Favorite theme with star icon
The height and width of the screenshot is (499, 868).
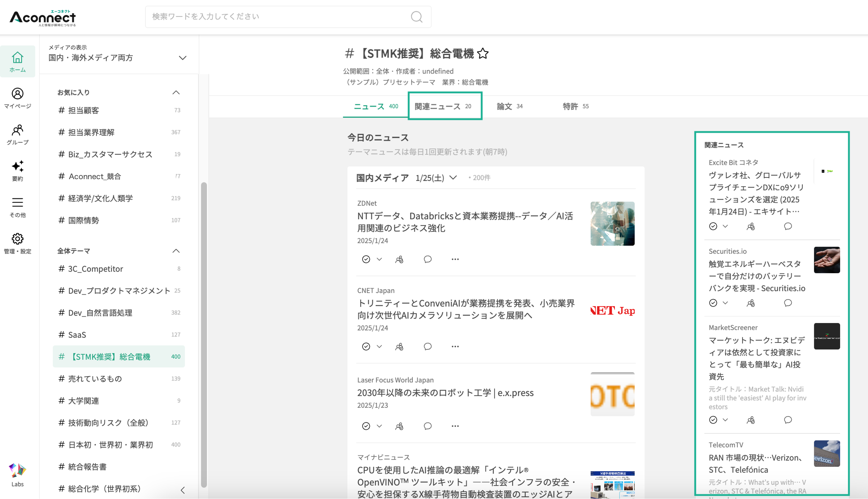click(483, 54)
